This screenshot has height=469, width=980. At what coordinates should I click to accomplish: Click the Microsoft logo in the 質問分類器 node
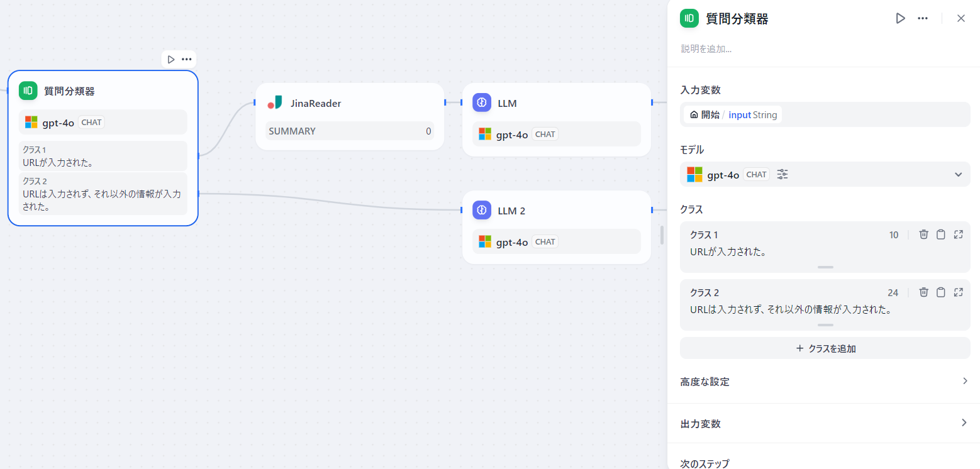coord(31,122)
